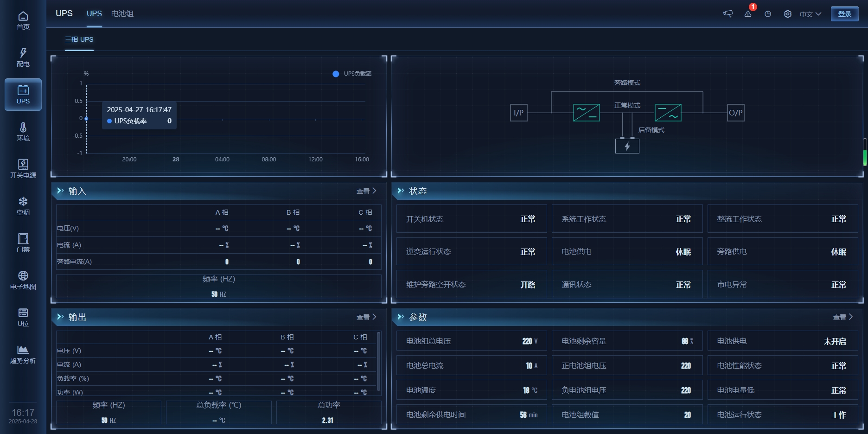868x434 pixels.
Task: Click the alarm bell with red badge
Action: 748,14
